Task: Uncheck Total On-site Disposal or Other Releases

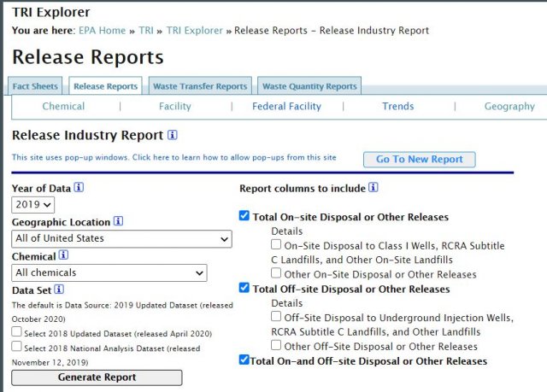Action: coord(244,216)
